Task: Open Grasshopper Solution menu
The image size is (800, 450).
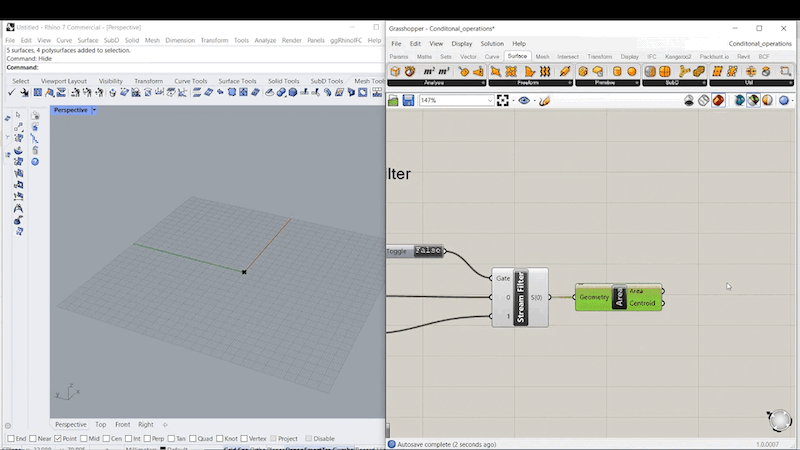Action: [492, 44]
